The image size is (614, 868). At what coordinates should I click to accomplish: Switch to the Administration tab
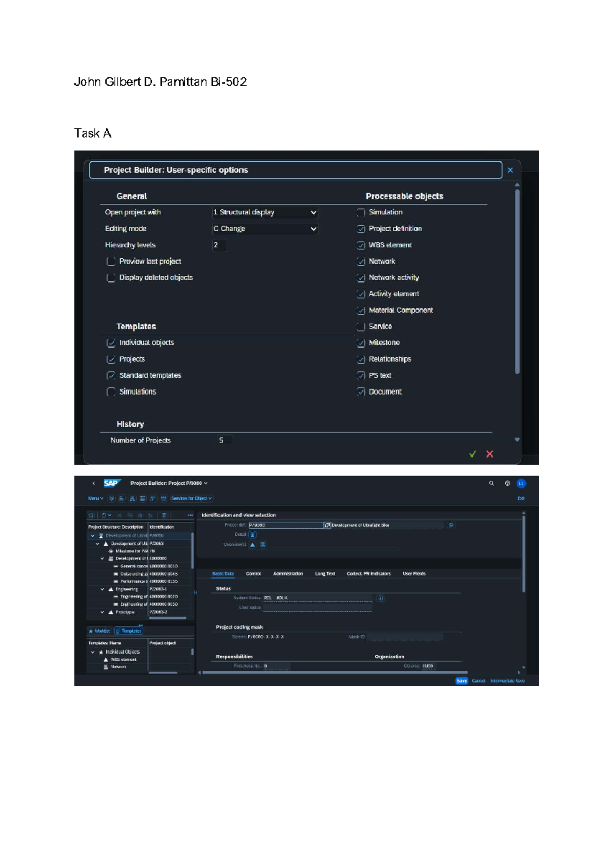pyautogui.click(x=288, y=574)
